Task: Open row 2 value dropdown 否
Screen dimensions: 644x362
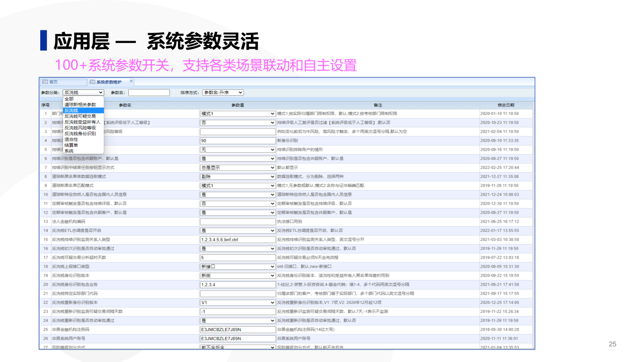Action: 237,122
